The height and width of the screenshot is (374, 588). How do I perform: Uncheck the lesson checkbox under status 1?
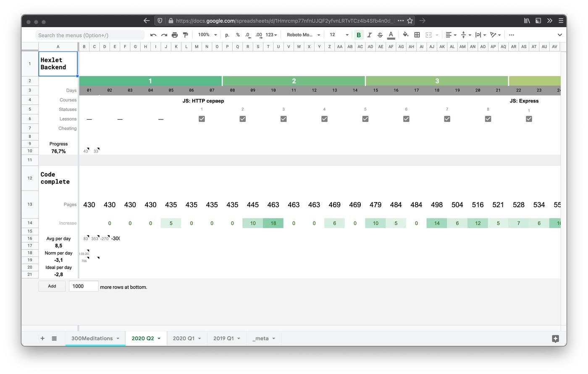[202, 119]
